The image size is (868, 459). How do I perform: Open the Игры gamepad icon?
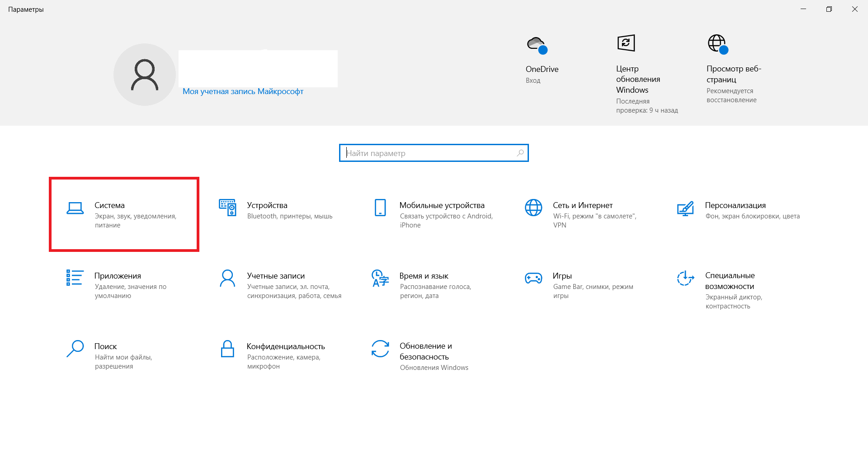[533, 278]
